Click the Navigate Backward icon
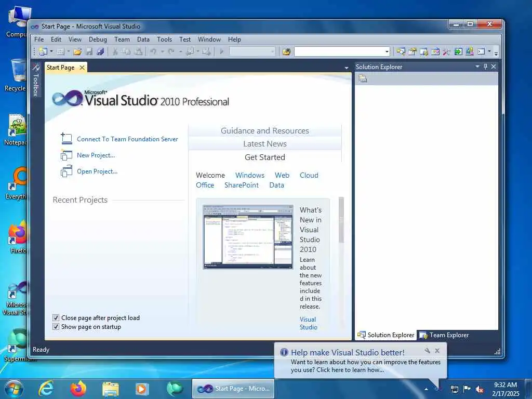 [190, 51]
